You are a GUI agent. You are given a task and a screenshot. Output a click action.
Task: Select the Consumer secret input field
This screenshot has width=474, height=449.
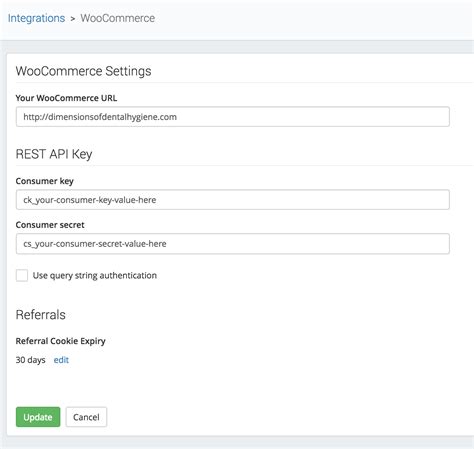(x=233, y=244)
